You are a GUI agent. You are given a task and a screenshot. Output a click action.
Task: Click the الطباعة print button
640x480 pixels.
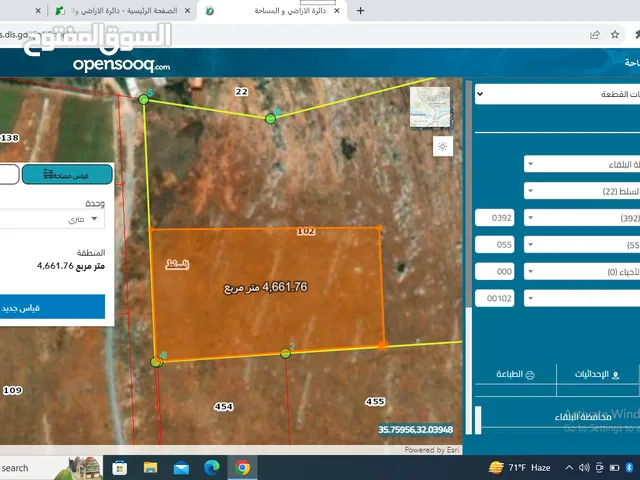516,374
